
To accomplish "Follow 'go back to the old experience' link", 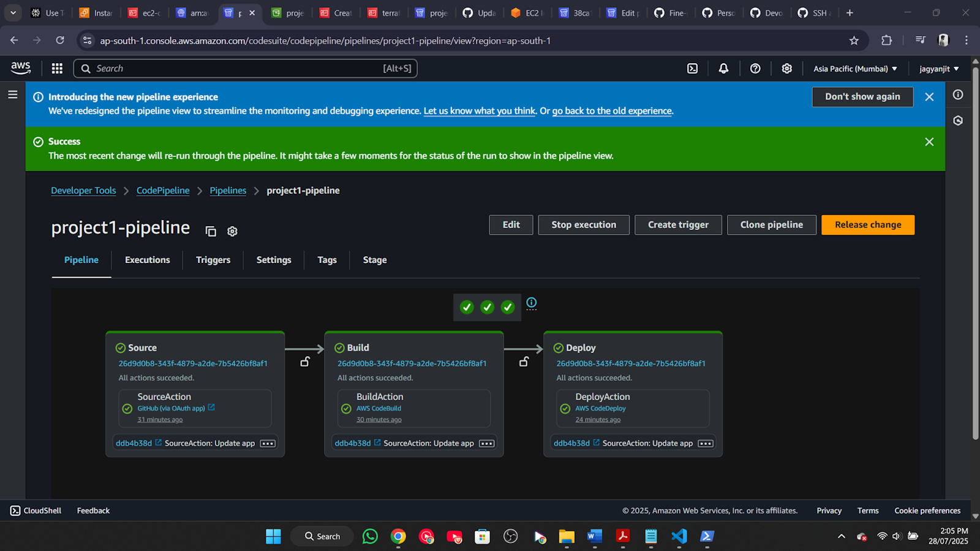I will point(612,111).
